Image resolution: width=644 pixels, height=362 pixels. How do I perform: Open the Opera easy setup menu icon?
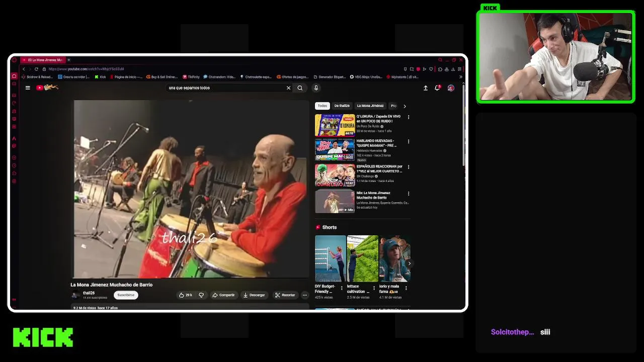[459, 69]
